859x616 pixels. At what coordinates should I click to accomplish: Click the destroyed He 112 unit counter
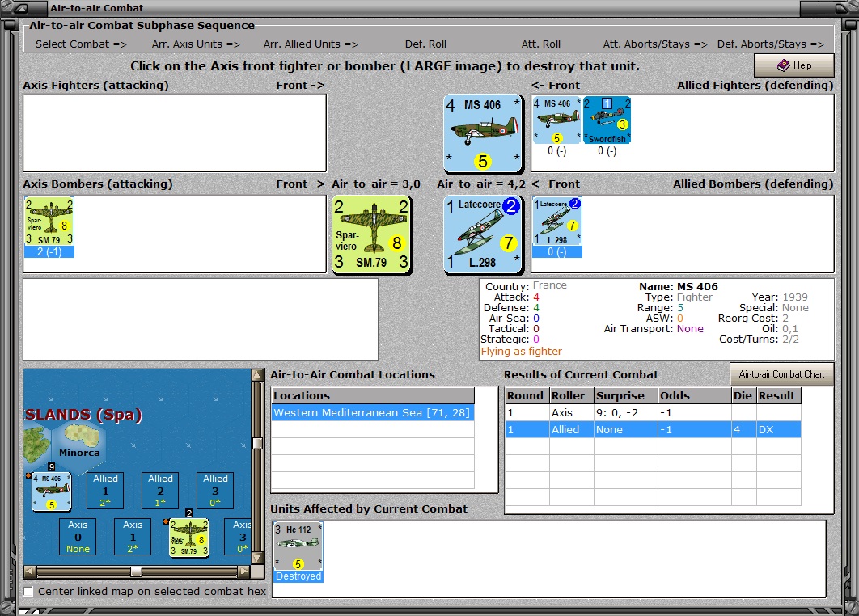pyautogui.click(x=298, y=546)
